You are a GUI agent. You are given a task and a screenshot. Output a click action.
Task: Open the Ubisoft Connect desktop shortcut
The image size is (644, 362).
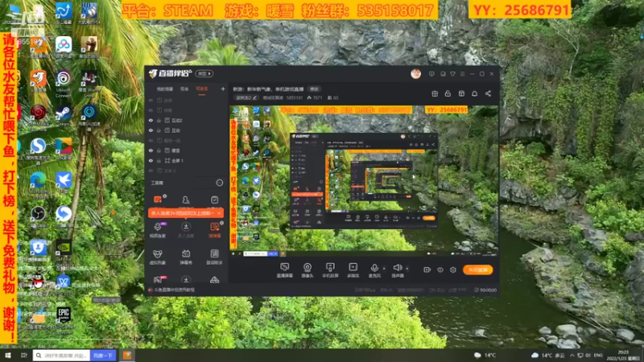pos(64,84)
